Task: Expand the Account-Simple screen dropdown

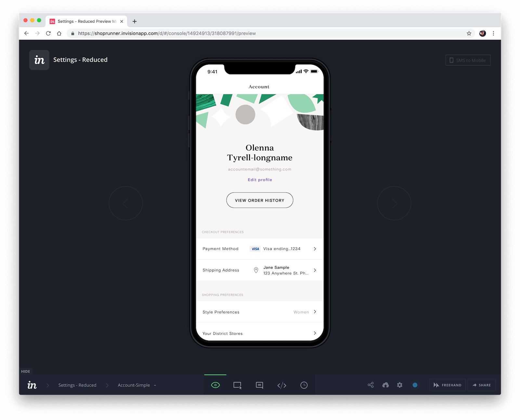Action: coord(137,385)
